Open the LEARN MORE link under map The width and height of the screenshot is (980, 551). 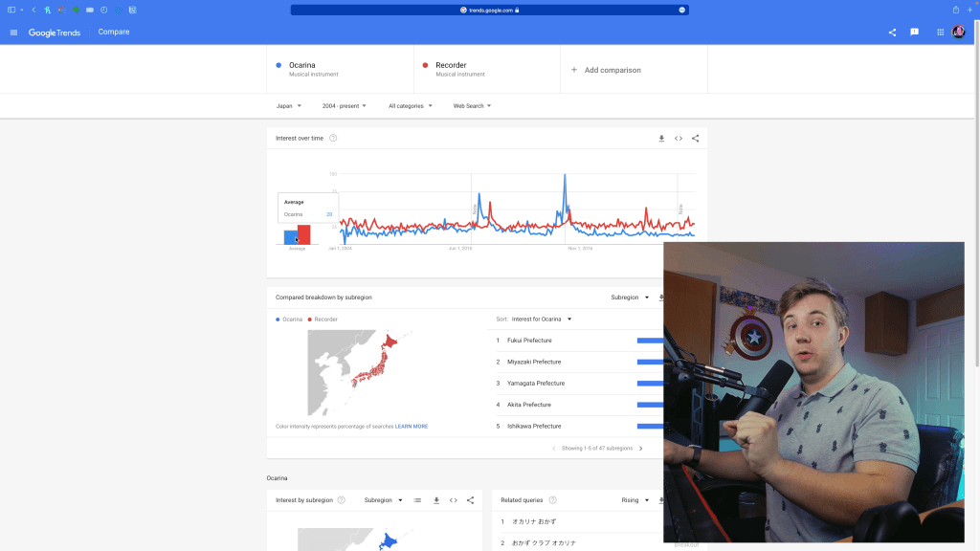(412, 427)
